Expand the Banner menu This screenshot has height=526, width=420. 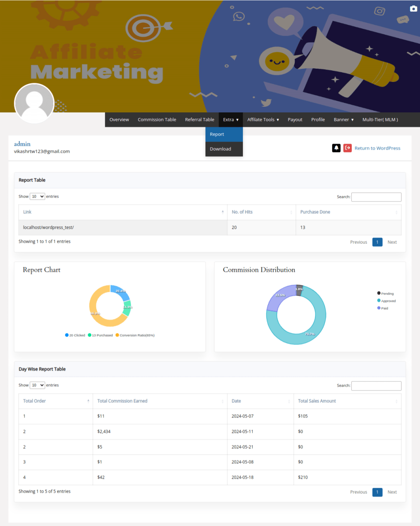344,120
